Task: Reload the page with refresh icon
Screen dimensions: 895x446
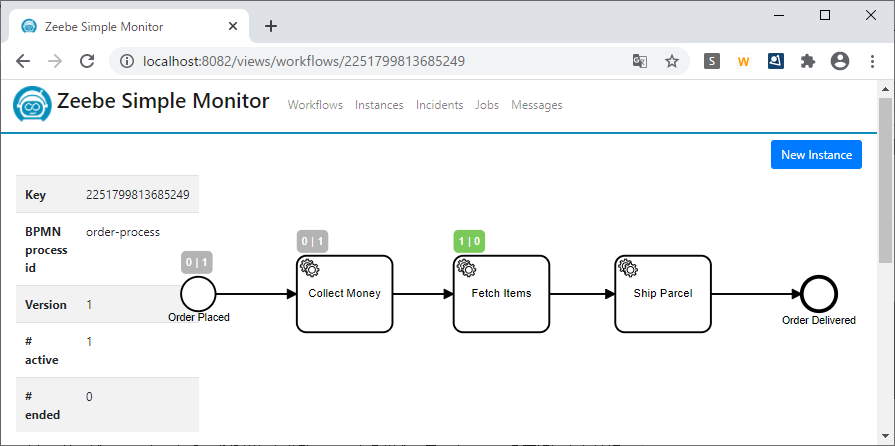Action: 87,61
